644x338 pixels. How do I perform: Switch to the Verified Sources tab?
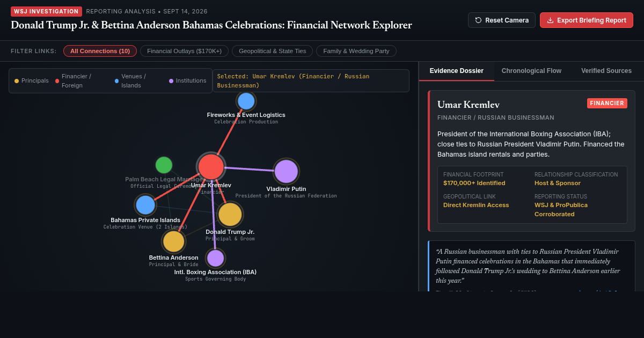click(x=606, y=71)
